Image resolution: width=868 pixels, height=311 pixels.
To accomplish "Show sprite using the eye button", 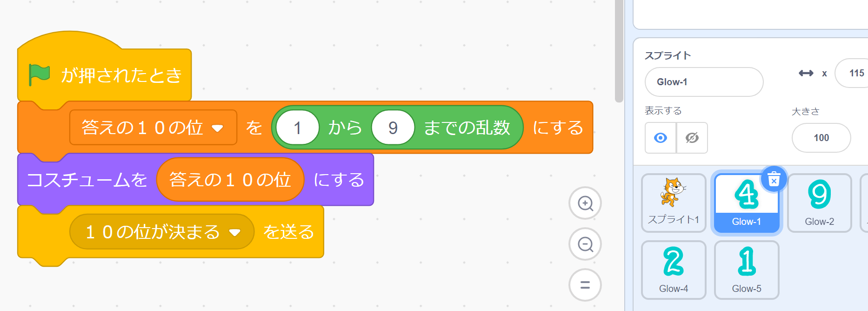I will (x=661, y=138).
